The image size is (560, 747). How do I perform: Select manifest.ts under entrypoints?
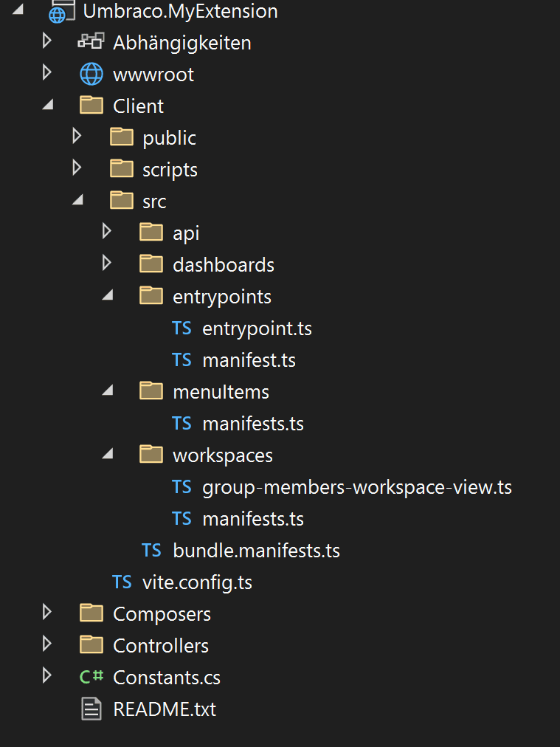coord(249,360)
